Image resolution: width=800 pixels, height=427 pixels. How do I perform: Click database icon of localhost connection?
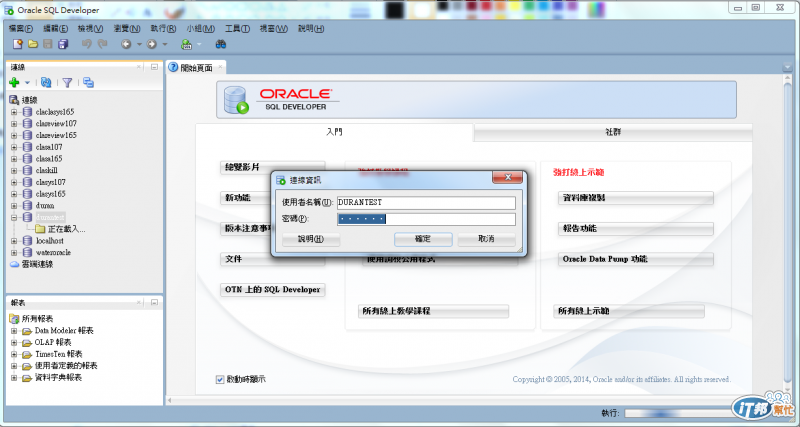(27, 241)
